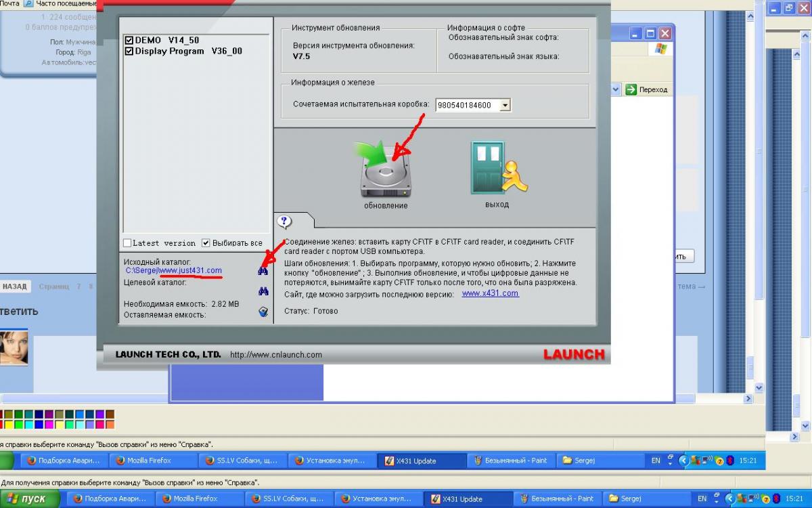This screenshot has height=508, width=812.
Task: Switch to Подборка Авари... in lower taskbar
Action: tap(110, 499)
